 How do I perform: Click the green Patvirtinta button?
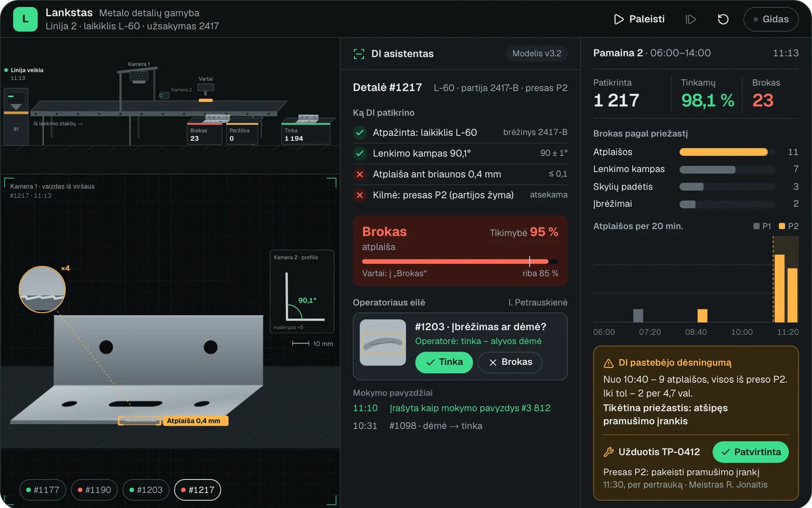751,452
